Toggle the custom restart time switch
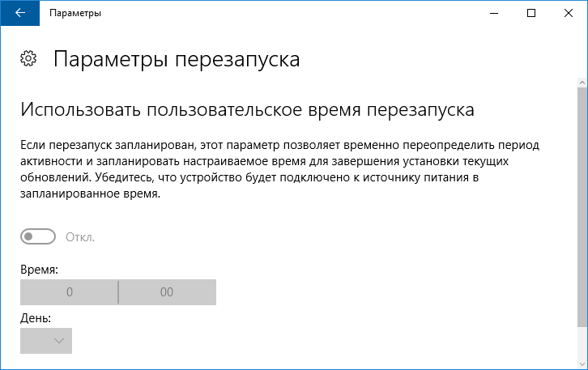The image size is (588, 370). pyautogui.click(x=38, y=236)
